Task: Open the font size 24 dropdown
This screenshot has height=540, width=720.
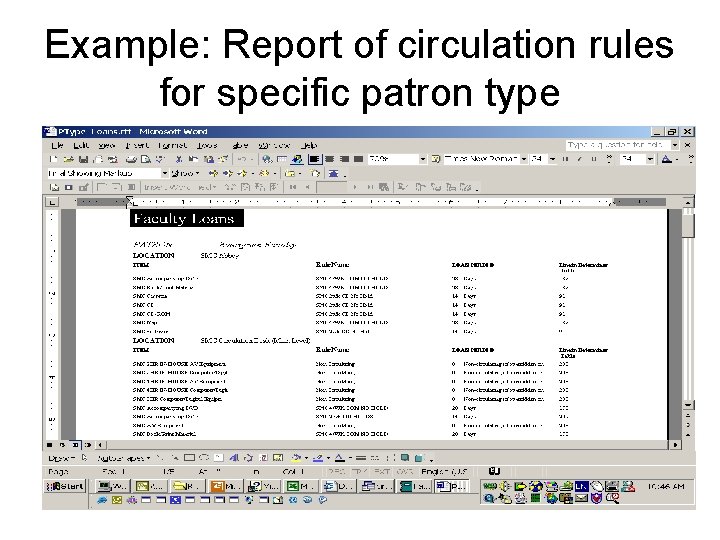Action: pyautogui.click(x=552, y=159)
